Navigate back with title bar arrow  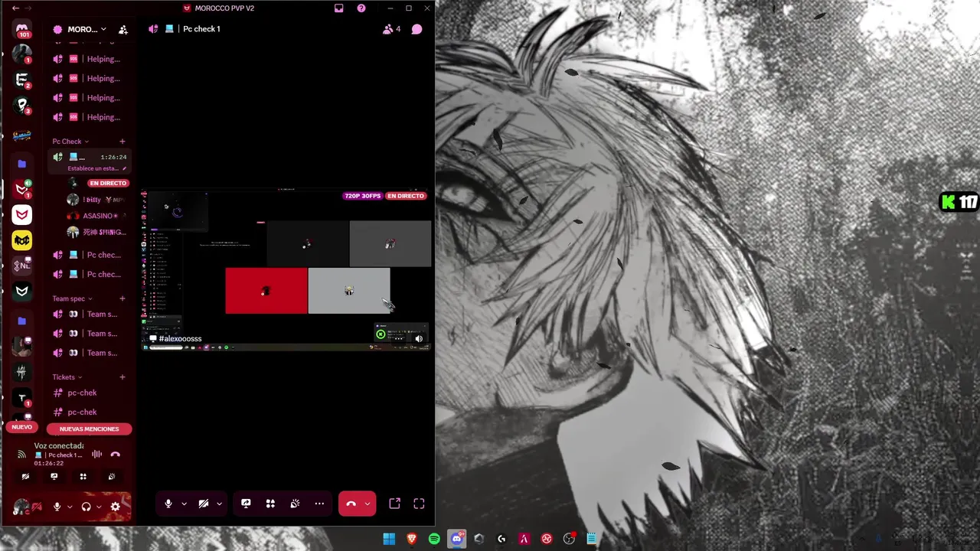[15, 8]
